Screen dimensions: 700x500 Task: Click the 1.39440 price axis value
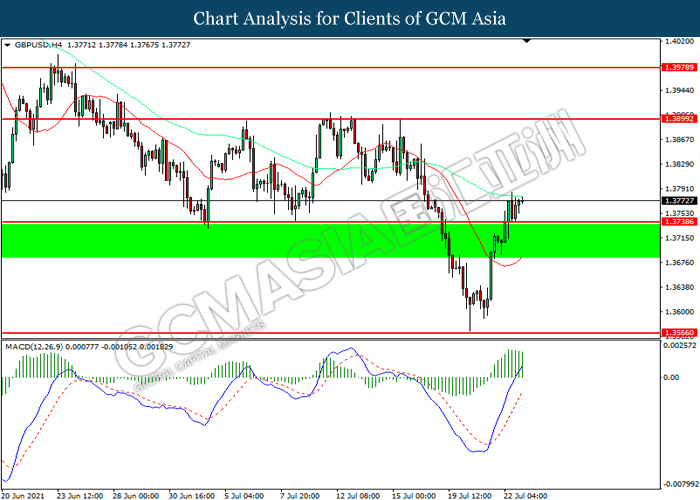[679, 91]
